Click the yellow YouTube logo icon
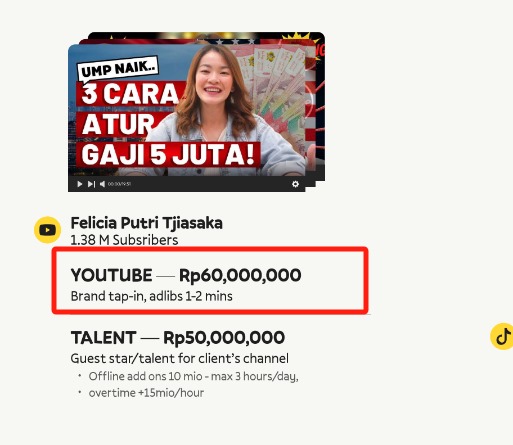Viewport: 513px width, 445px height. click(x=47, y=230)
